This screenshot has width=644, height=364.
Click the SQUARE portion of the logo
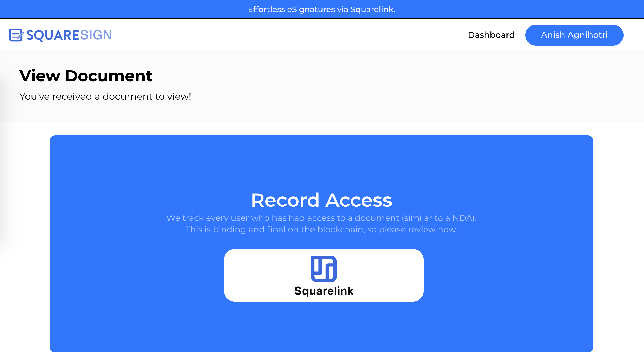(x=53, y=35)
